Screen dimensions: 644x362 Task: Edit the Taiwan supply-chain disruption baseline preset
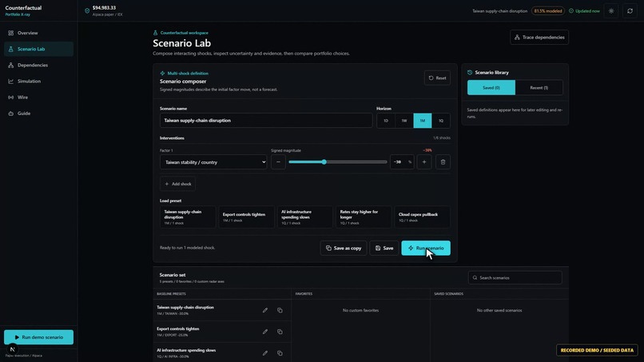pos(265,310)
